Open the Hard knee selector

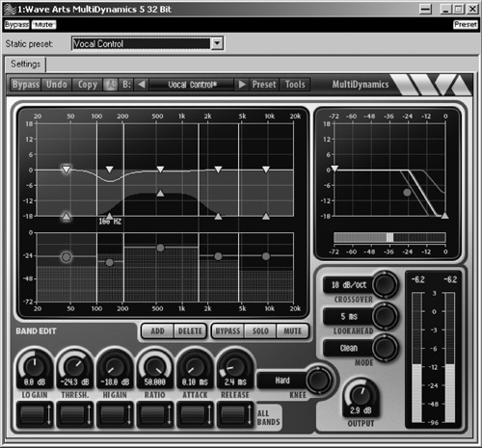[282, 381]
